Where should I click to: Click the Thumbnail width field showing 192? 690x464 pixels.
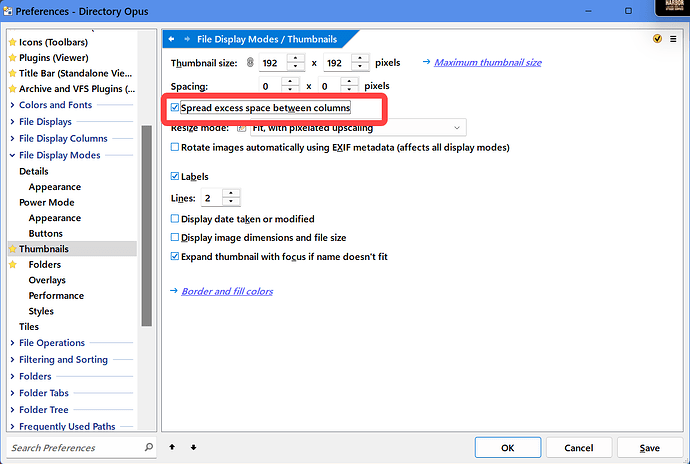click(273, 63)
